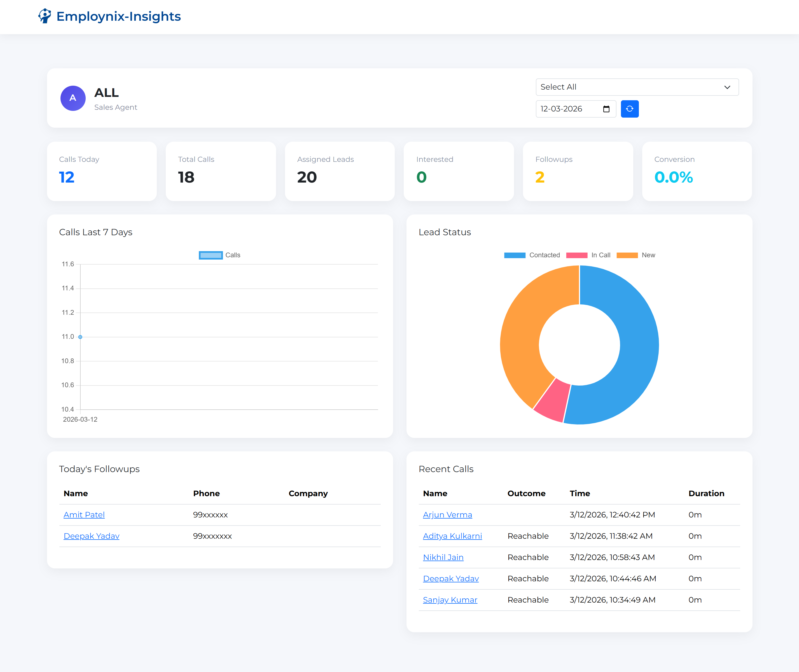Open Deepak Yadav in Today's Followups

click(x=91, y=536)
